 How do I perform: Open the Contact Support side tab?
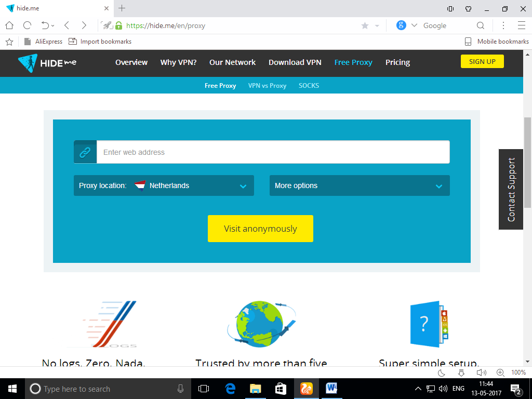[511, 189]
